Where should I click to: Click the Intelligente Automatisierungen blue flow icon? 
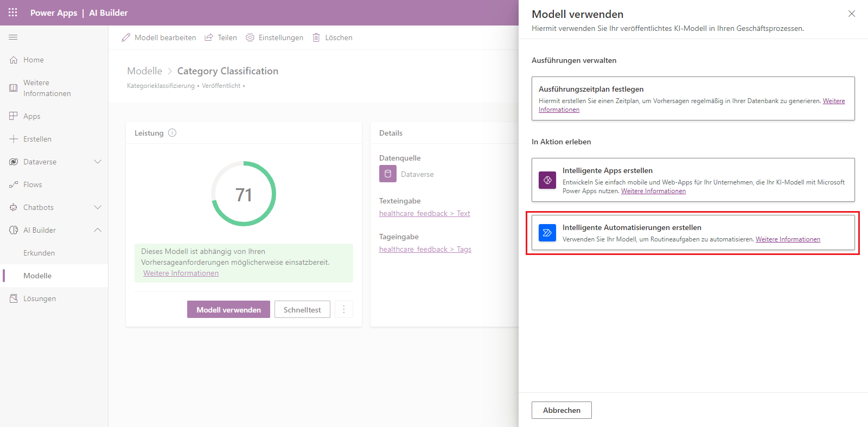pos(547,233)
